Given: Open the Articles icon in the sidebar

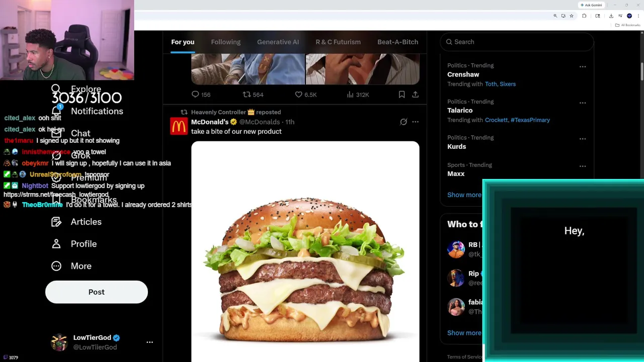Looking at the screenshot, I should pos(56,222).
